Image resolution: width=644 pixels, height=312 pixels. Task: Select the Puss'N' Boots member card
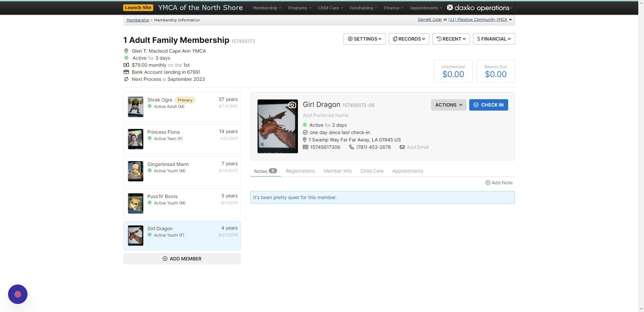(x=182, y=203)
